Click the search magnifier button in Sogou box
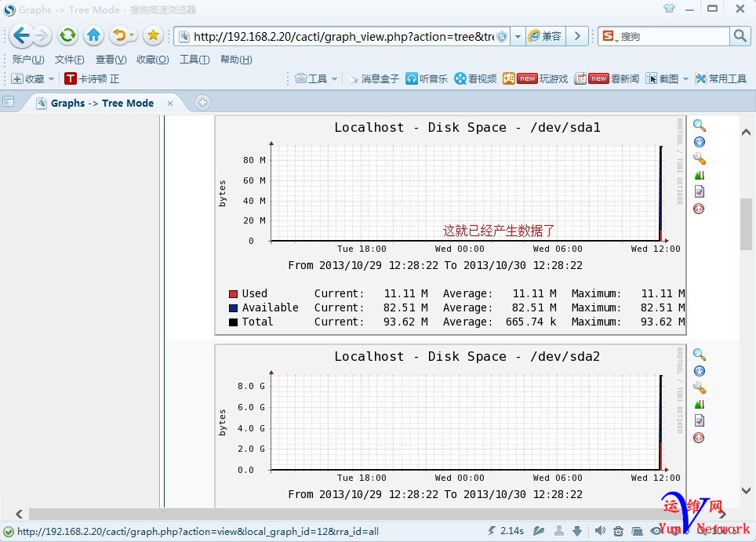The height and width of the screenshot is (542, 756). (740, 36)
